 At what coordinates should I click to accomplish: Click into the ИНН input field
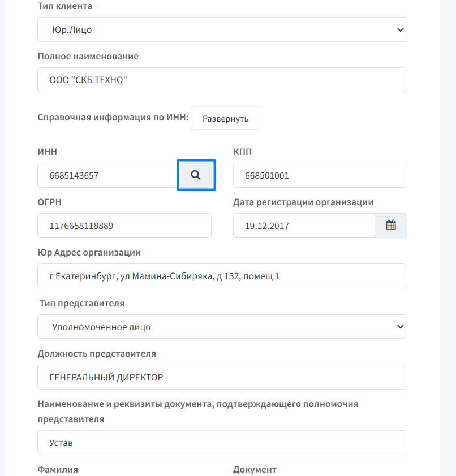pos(107,175)
